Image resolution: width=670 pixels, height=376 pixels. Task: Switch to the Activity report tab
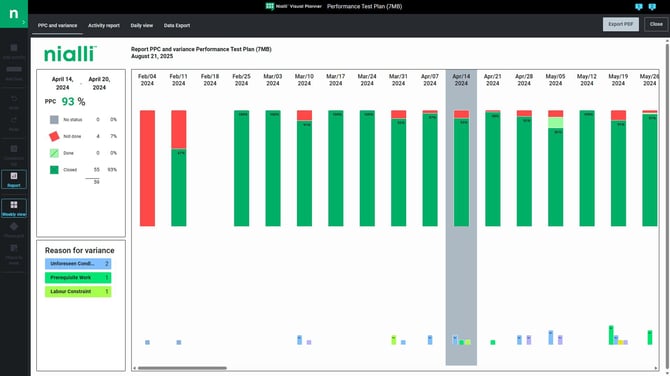coord(104,26)
